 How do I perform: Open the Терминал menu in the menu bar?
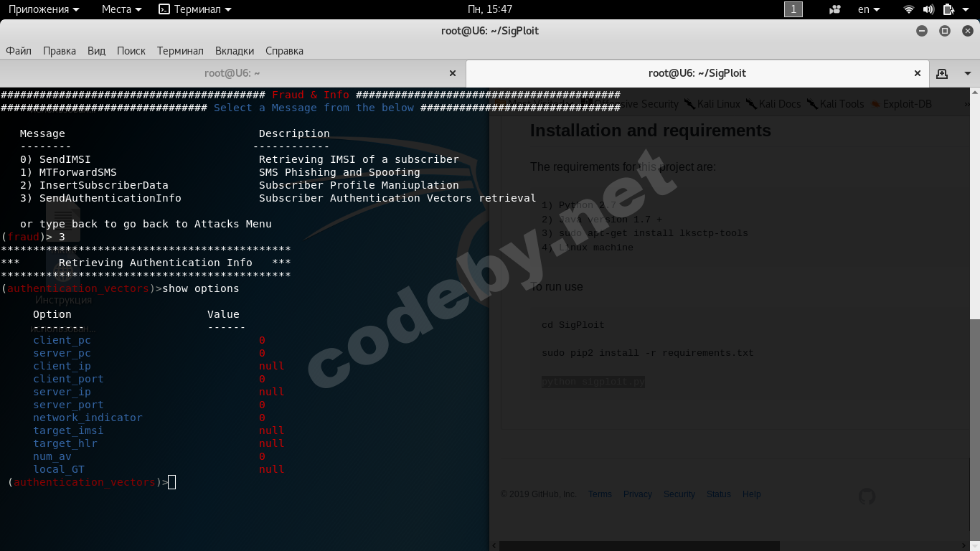pos(180,51)
